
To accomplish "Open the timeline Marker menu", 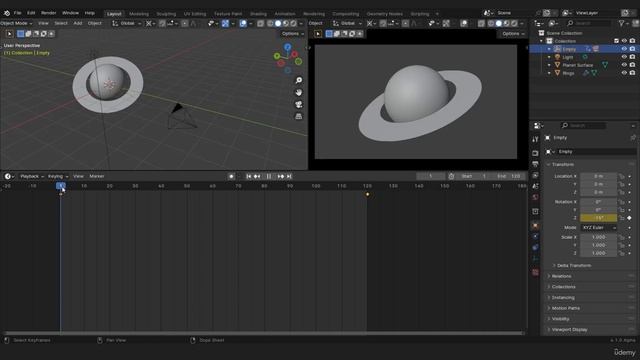I will 97,176.
